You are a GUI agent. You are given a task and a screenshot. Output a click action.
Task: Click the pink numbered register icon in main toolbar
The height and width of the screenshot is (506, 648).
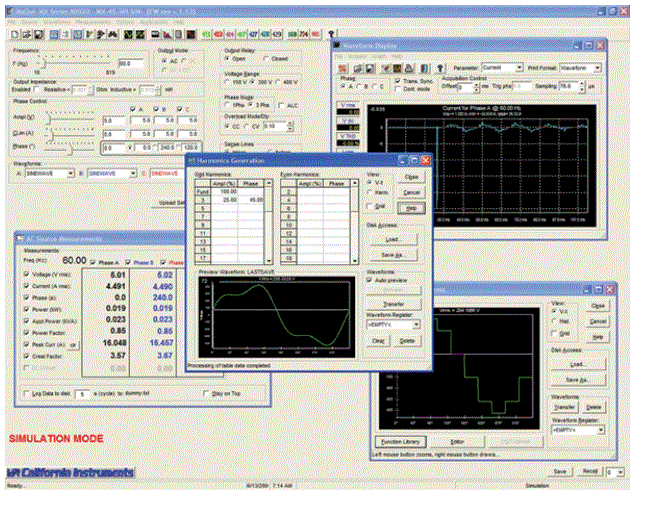230,34
